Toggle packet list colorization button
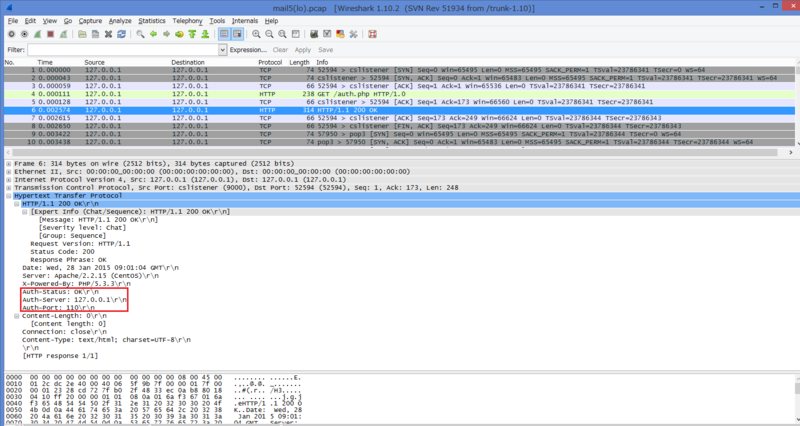Screen dimensions: 800x426 (224, 34)
